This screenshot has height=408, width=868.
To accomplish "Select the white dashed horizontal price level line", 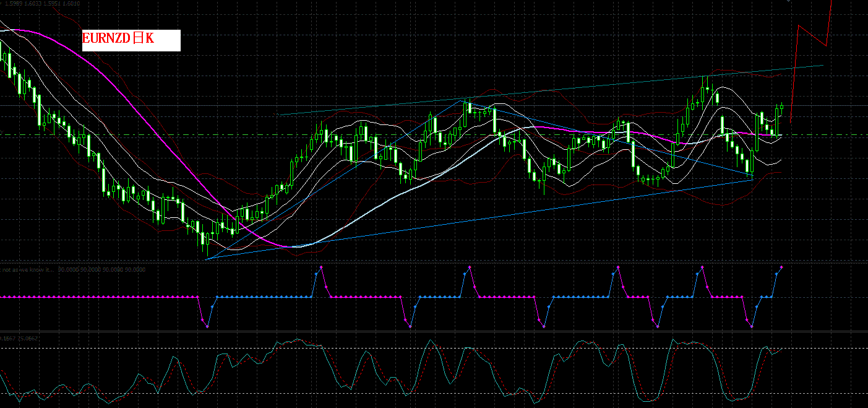I will click(433, 134).
